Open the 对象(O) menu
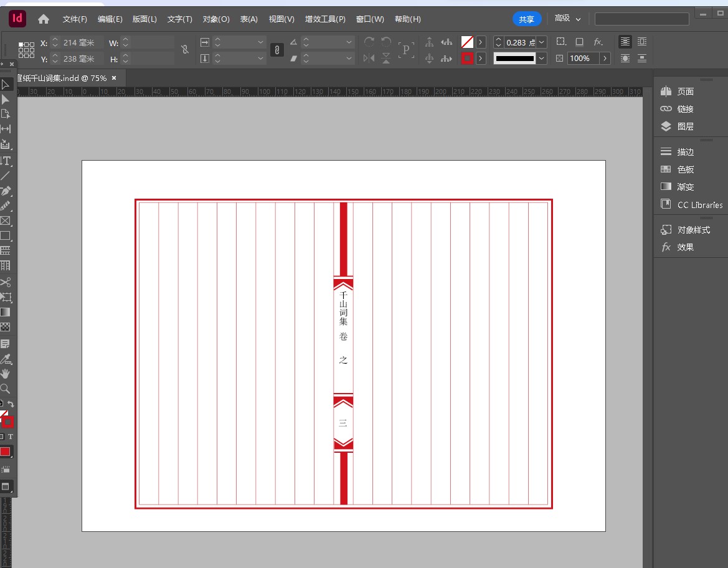Viewport: 728px width, 568px height. tap(216, 19)
